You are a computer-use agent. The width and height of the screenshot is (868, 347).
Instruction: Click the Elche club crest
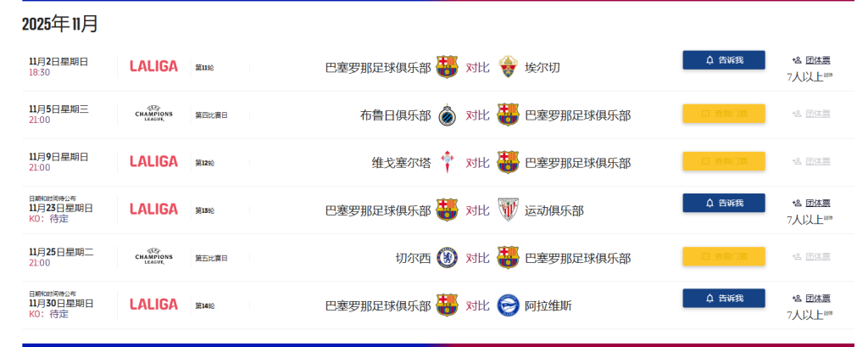508,67
